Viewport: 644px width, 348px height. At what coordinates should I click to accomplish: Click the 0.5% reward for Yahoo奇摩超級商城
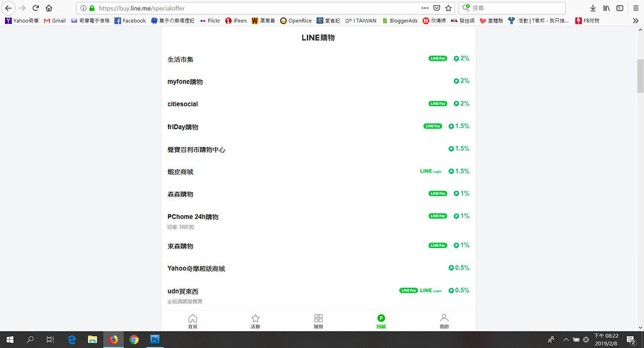[458, 268]
